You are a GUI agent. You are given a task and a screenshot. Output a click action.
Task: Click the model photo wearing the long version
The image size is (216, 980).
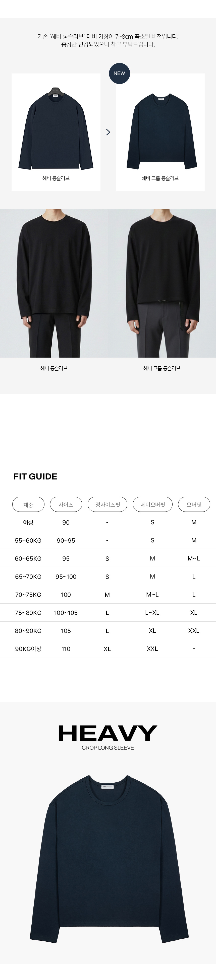point(54,283)
